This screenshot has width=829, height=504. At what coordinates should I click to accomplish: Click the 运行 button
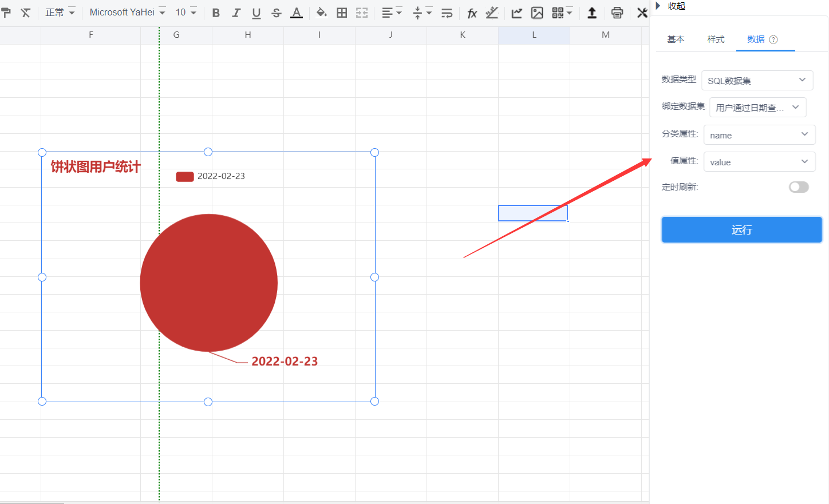[x=742, y=229]
